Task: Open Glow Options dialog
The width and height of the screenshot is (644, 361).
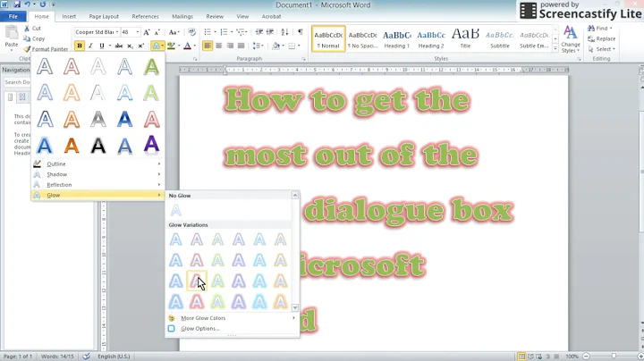Action: click(232, 329)
